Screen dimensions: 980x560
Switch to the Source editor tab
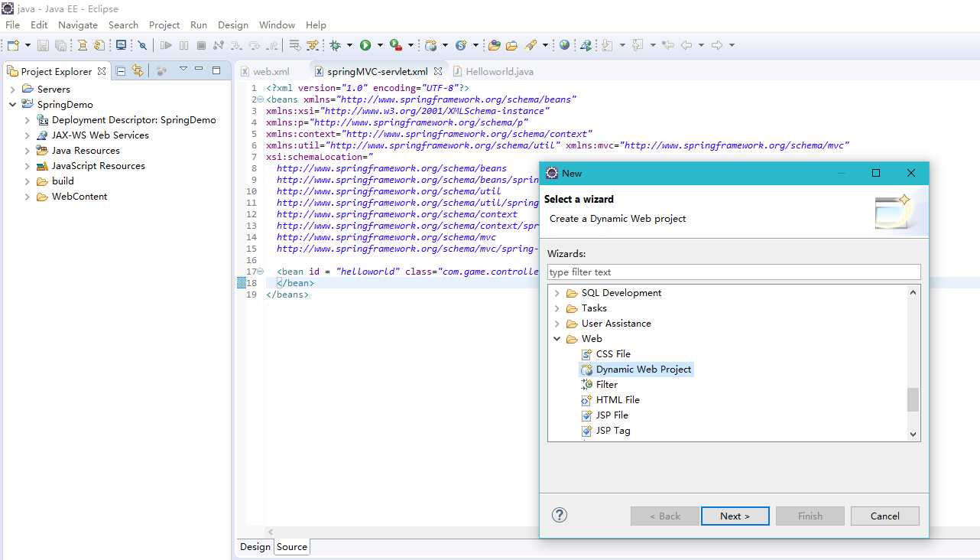pos(292,547)
